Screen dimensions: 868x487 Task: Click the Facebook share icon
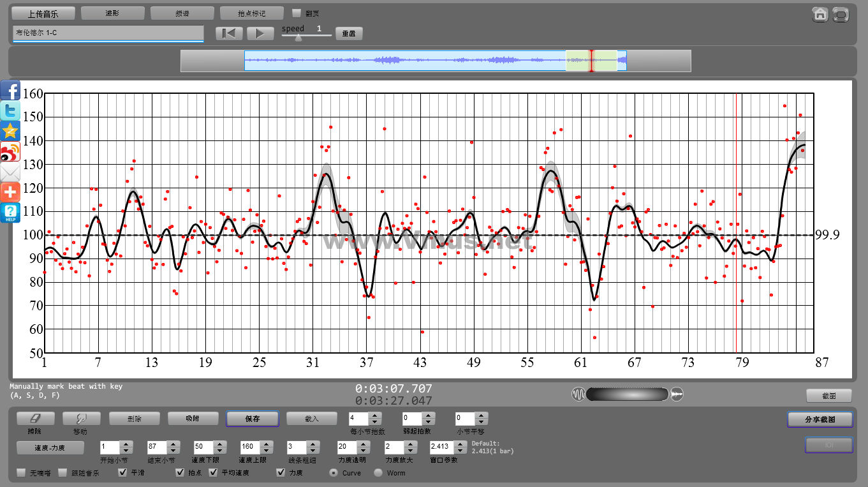pyautogui.click(x=10, y=91)
